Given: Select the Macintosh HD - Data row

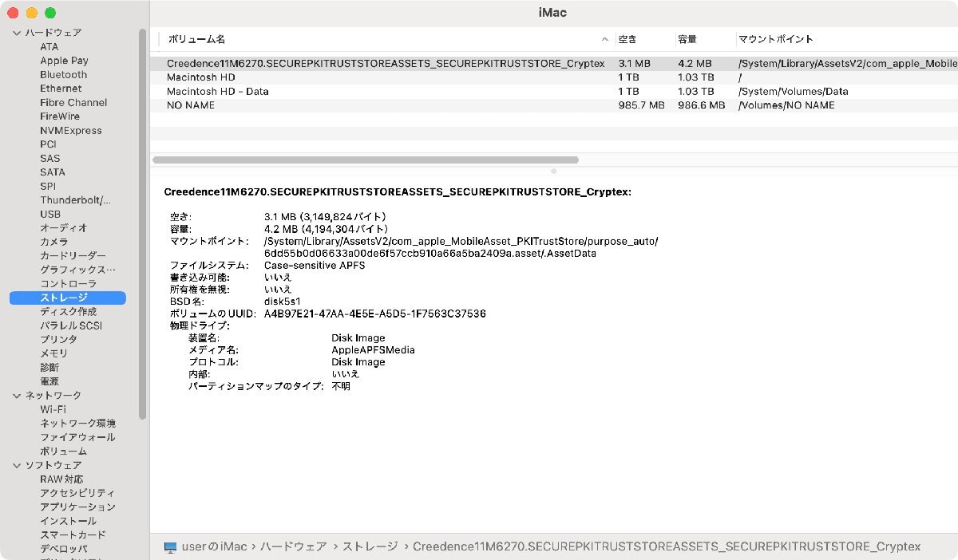Looking at the screenshot, I should click(x=554, y=92).
